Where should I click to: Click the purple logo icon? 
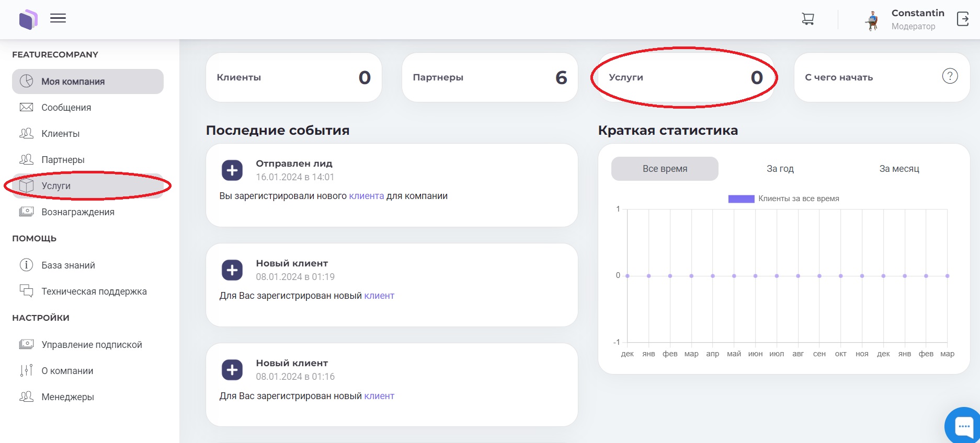[x=28, y=19]
